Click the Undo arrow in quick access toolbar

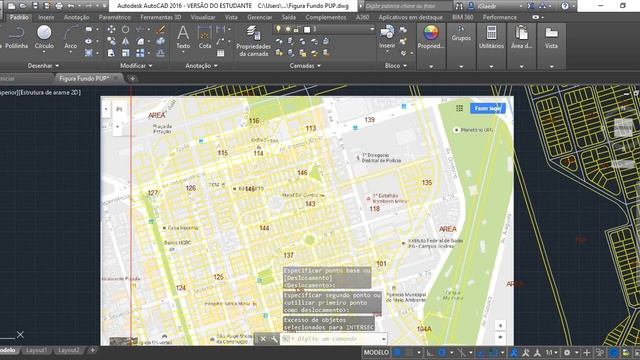click(71, 6)
